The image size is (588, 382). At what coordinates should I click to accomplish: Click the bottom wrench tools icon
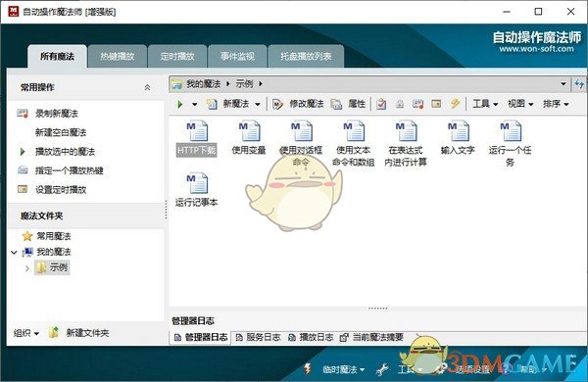click(x=382, y=369)
